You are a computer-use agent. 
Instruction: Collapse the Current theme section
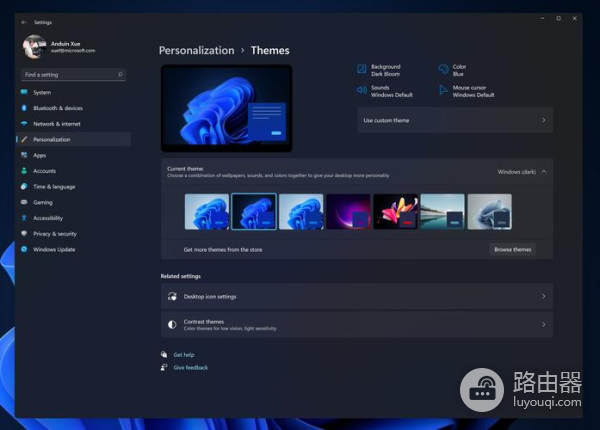click(x=544, y=172)
